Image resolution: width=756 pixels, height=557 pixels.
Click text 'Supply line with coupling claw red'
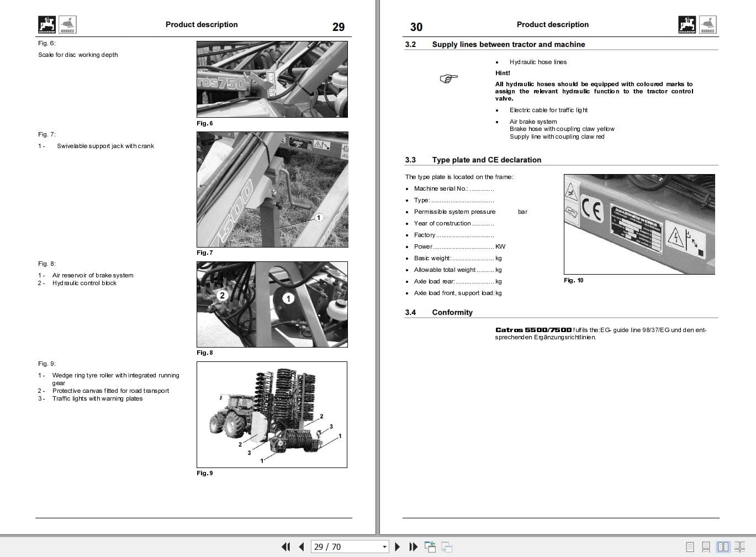557,136
